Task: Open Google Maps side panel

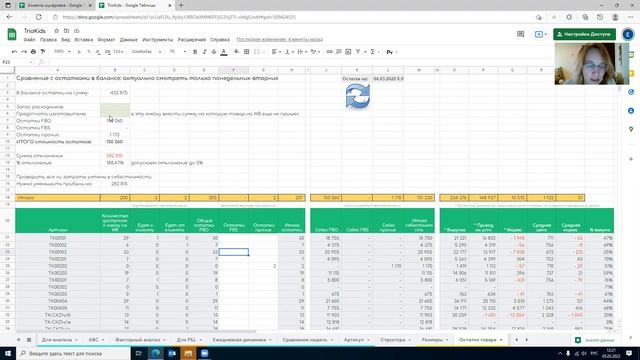Action: point(631,129)
